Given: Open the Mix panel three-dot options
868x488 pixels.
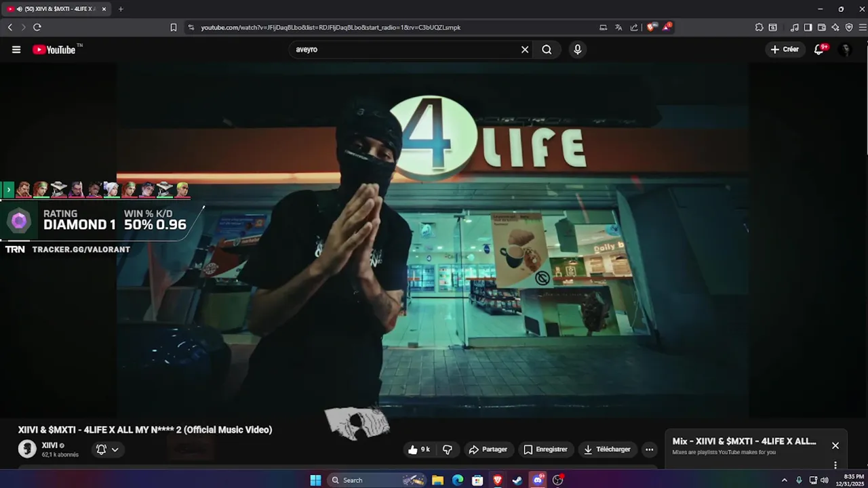Looking at the screenshot, I should [835, 465].
